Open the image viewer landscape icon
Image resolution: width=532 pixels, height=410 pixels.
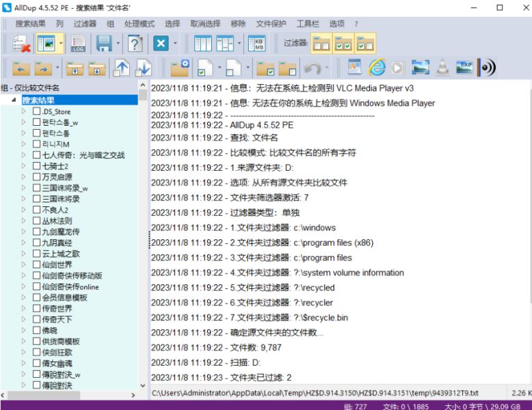coord(421,67)
